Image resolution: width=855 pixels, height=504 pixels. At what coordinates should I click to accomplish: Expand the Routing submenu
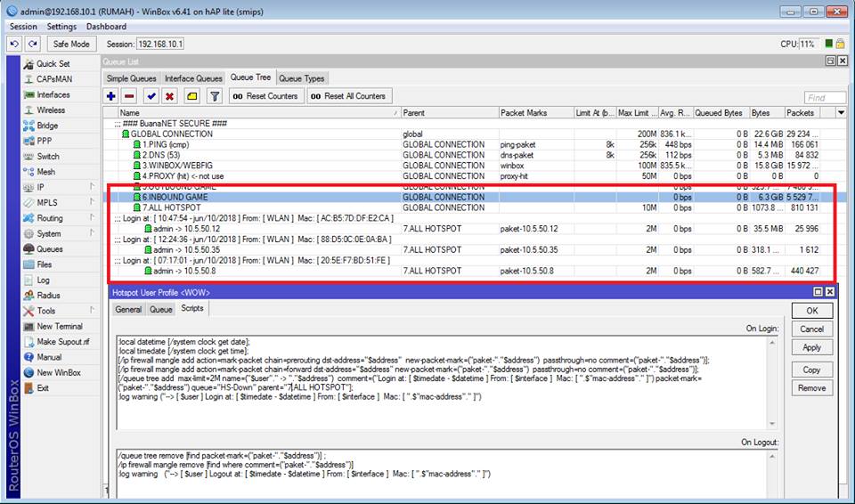(60, 218)
